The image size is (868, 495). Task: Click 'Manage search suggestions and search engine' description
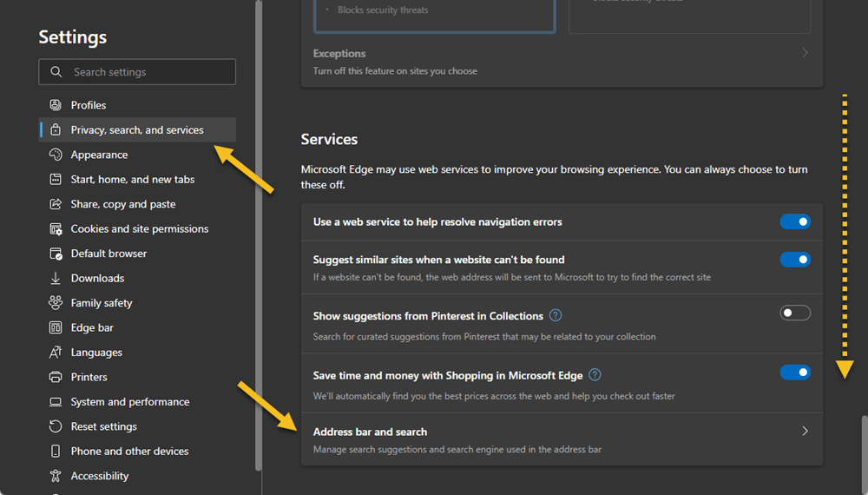tap(457, 449)
